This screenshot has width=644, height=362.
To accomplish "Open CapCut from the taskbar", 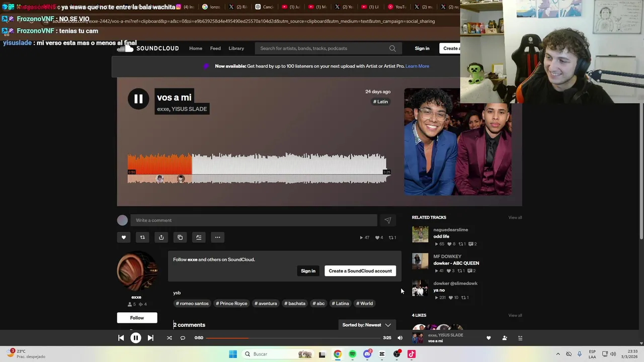I will [382, 354].
